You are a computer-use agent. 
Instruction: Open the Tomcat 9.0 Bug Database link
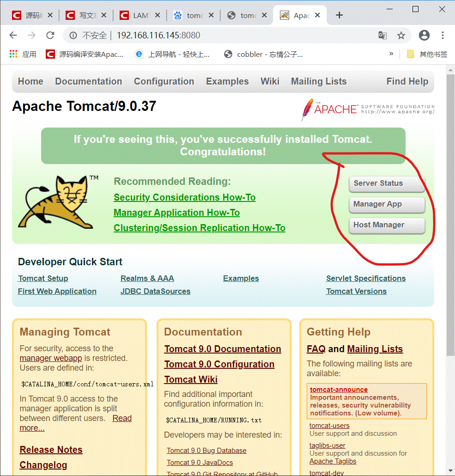coord(206,451)
